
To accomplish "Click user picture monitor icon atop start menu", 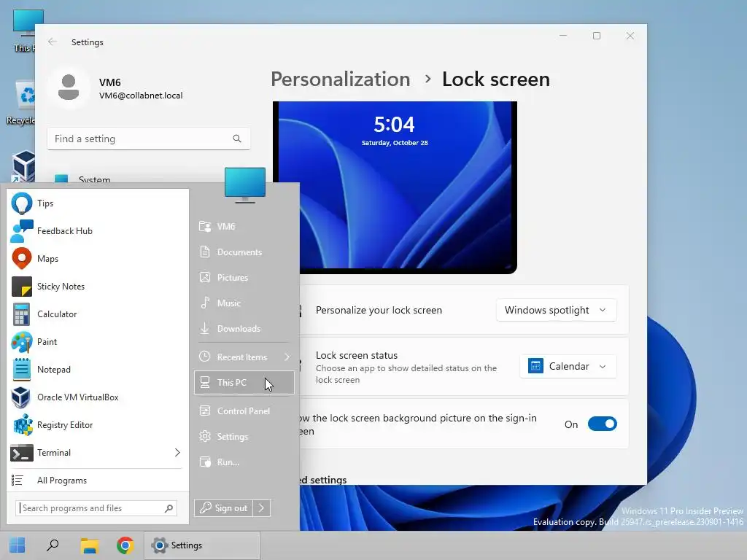I will click(245, 185).
